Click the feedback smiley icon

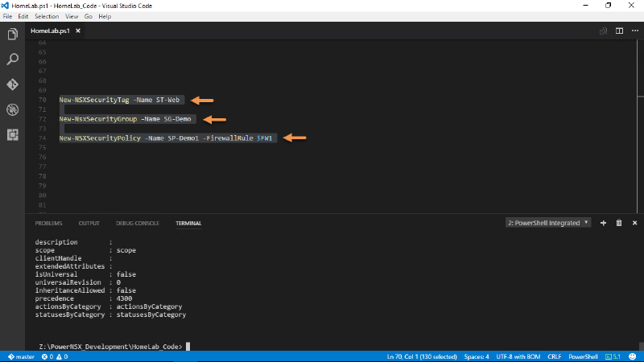[x=633, y=356]
